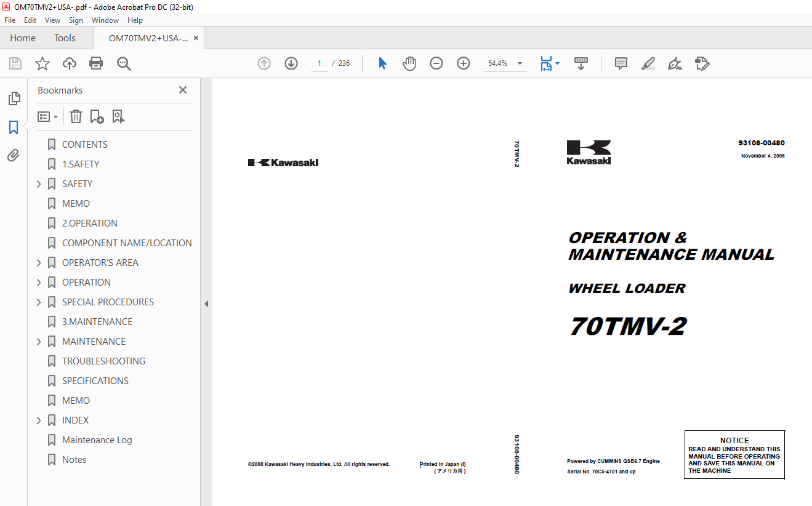Expand the SPECIAL PROCEDURES bookmark

tap(39, 302)
